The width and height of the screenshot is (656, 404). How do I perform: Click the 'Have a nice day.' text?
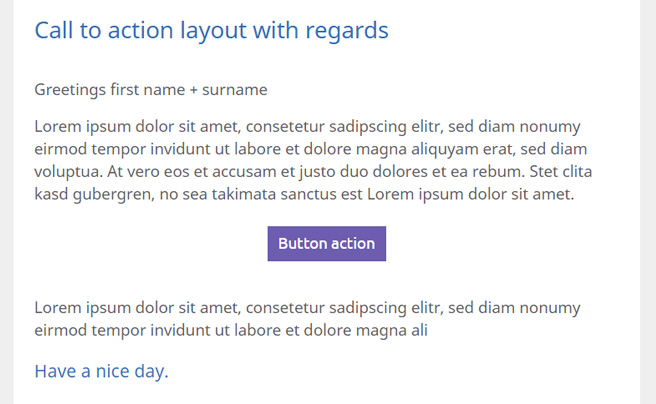pos(101,371)
